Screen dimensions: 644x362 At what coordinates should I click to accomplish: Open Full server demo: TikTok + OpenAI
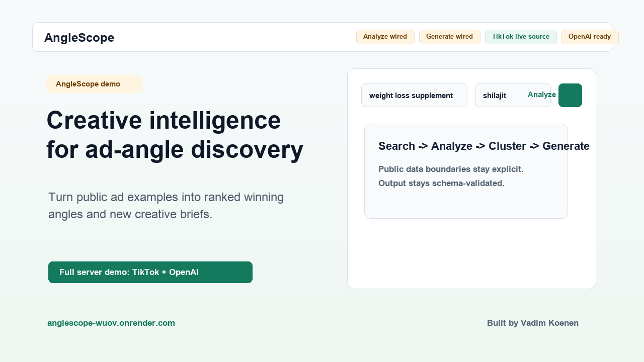(x=150, y=272)
